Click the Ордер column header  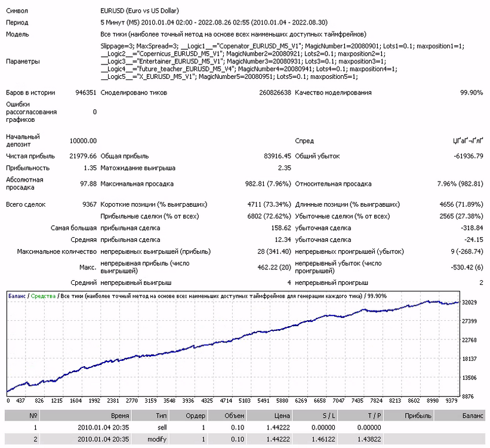(x=188, y=416)
